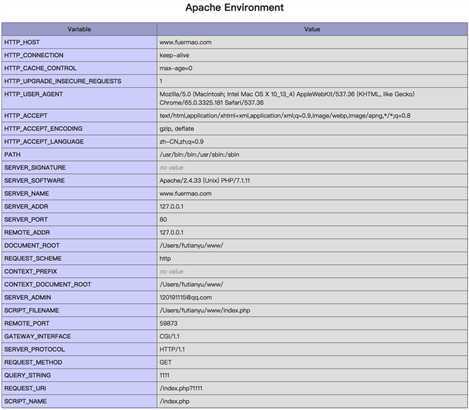
Task: Click the SCRIPT_NAME variable name
Action: 25,402
